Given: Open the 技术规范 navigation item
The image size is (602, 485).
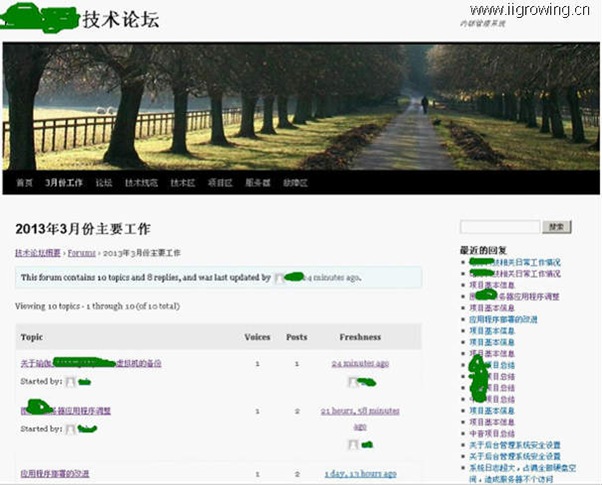Looking at the screenshot, I should 141,183.
